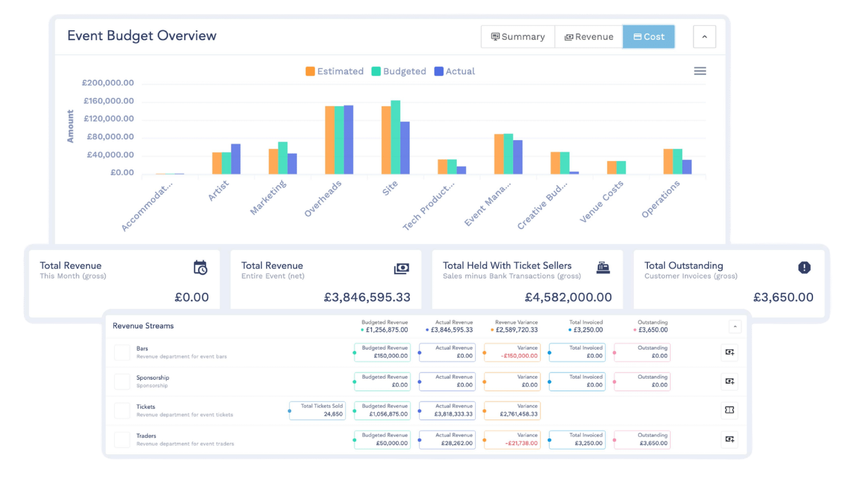The width and height of the screenshot is (868, 488).
Task: Toggle the Estimated legend in the chart
Action: pos(335,71)
